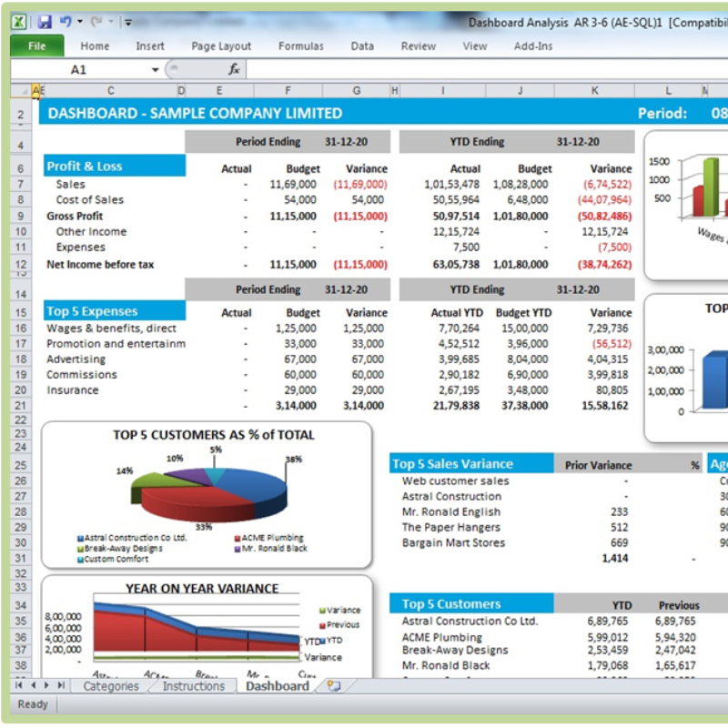Open the Instructions worksheet tab
Screen dimensions: 728x728
[x=193, y=686]
